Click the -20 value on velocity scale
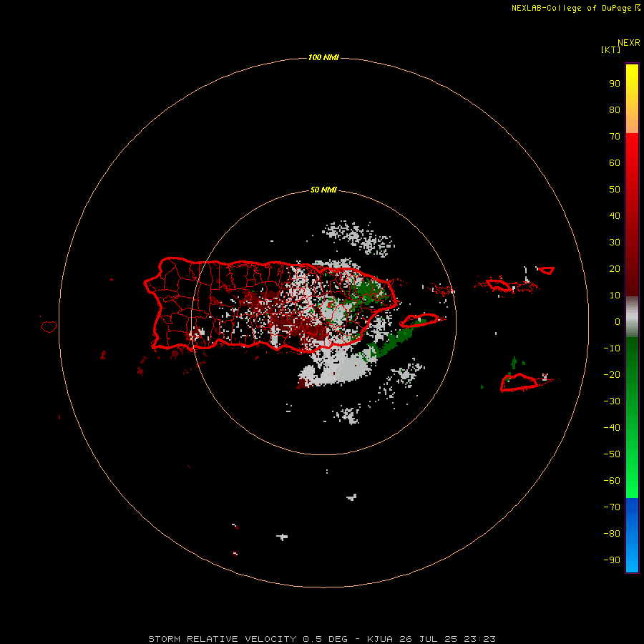 pyautogui.click(x=612, y=374)
